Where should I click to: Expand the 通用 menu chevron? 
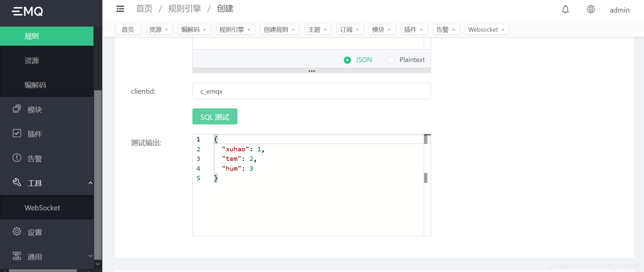point(90,256)
